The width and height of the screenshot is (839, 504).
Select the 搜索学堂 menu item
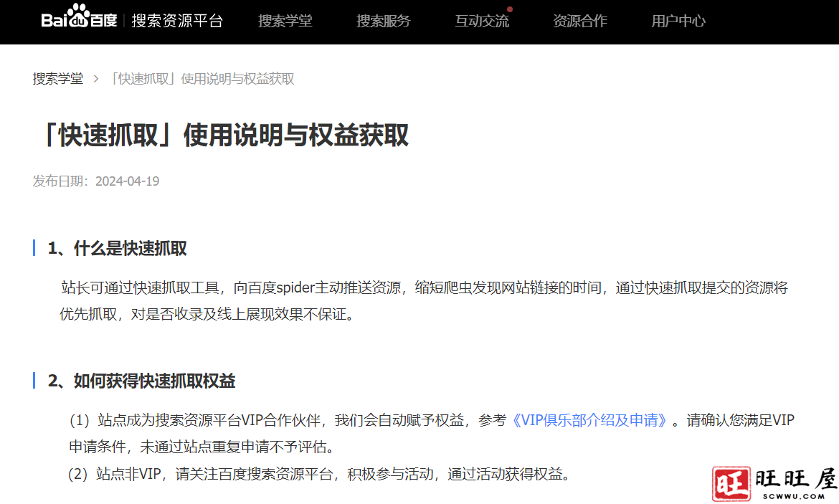click(x=285, y=22)
